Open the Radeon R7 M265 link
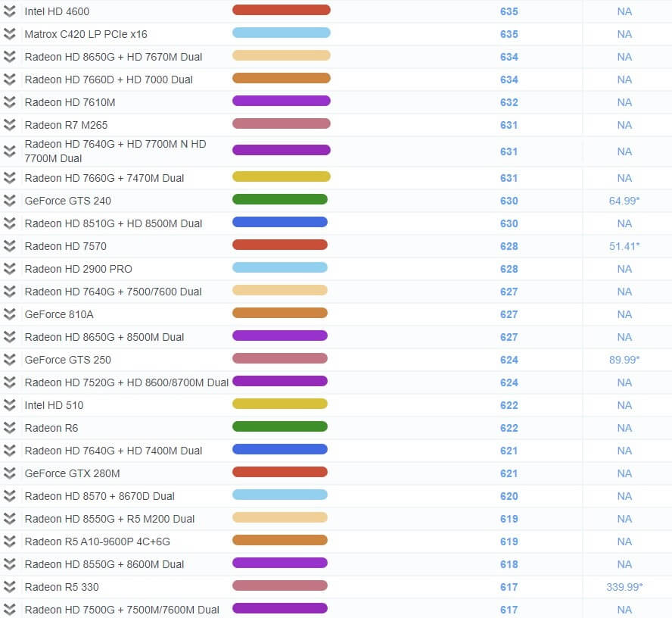The image size is (672, 618). coord(66,125)
